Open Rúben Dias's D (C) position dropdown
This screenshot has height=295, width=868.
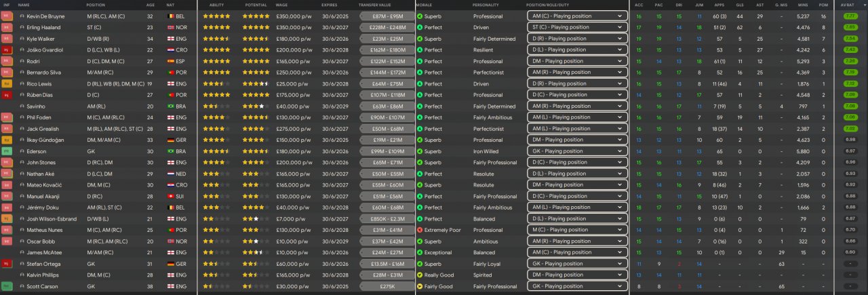[577, 95]
